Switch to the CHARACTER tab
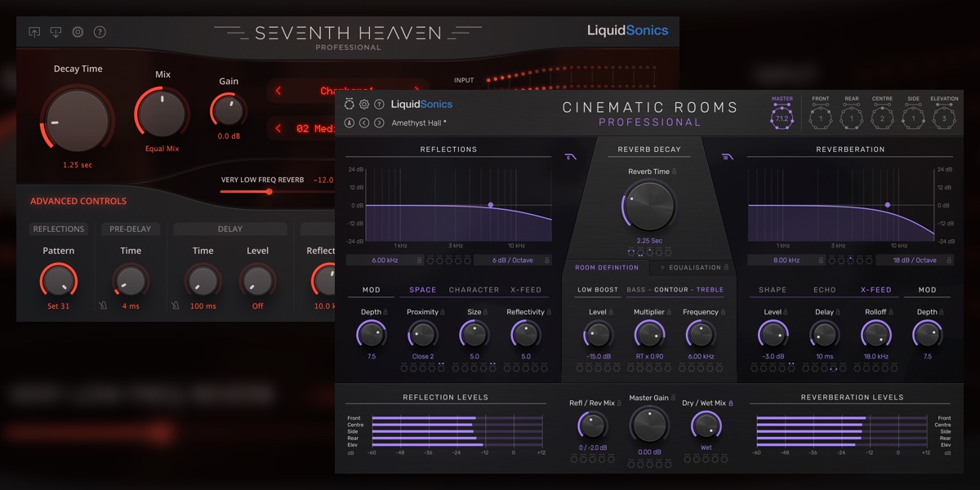 point(474,289)
